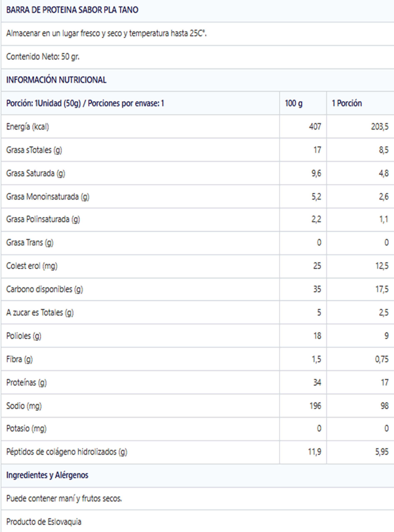This screenshot has width=394, height=532.
Task: Click the Producto de Eslovaquia text
Action: [x=44, y=522]
